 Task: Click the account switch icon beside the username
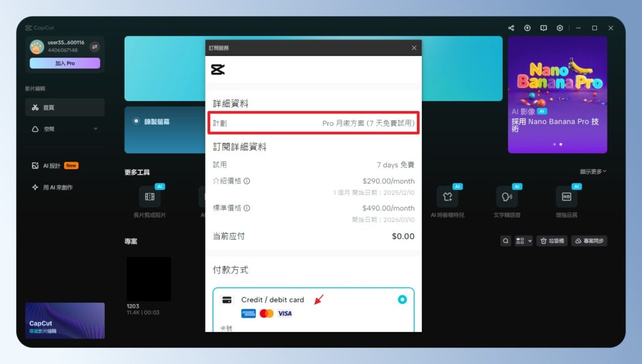click(x=95, y=46)
